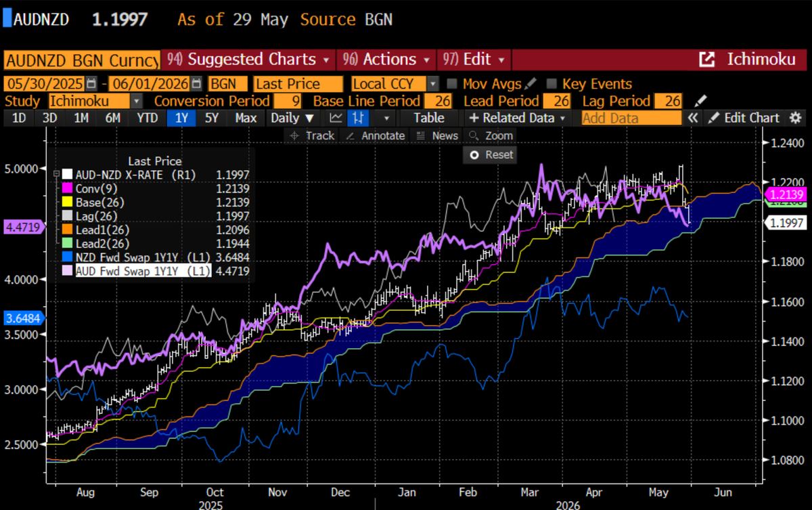Show News on the chart
Screen dimensions: 812x510
tap(437, 135)
